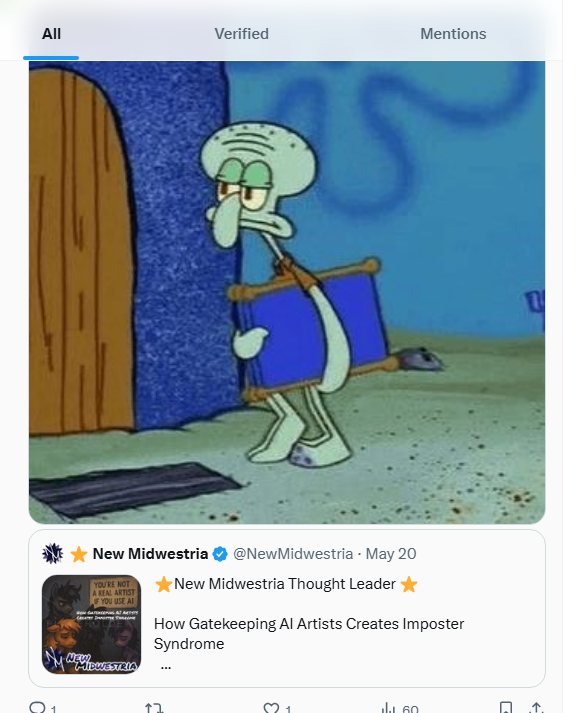Expand the quoted post's ellipsis
This screenshot has width=582, height=713.
[166, 667]
